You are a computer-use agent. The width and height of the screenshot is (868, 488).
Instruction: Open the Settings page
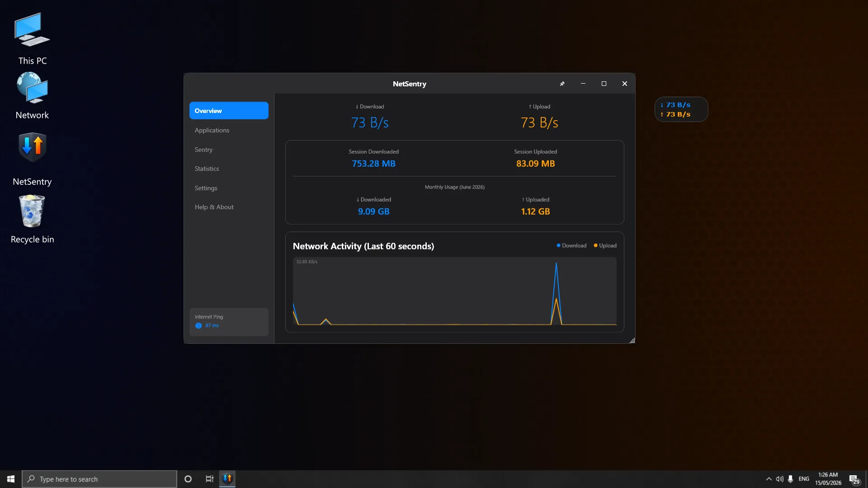coord(229,188)
